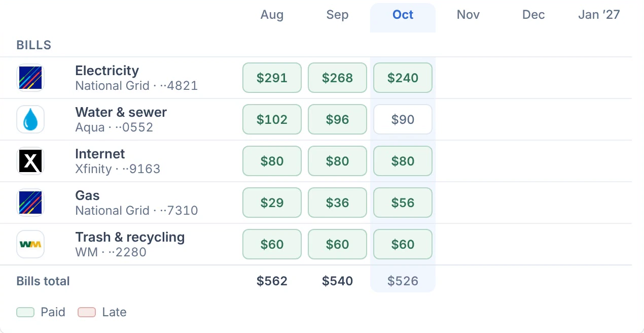Click the $240 October electricity bill cell

click(403, 78)
